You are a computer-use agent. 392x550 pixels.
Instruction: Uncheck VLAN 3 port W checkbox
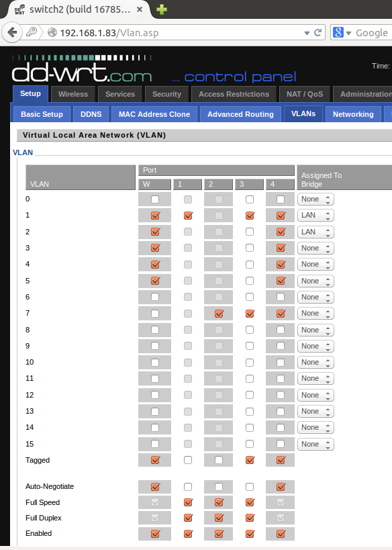coord(155,248)
